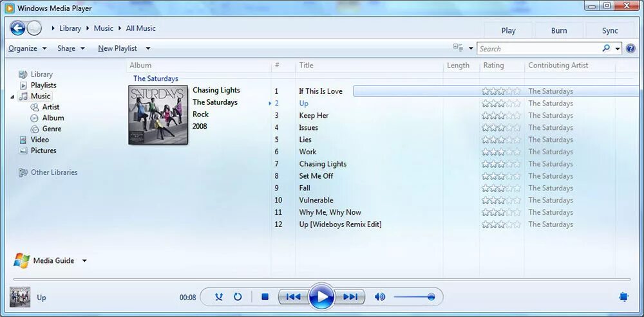Click the now-playing album thumbnail
644x317 pixels.
[20, 297]
